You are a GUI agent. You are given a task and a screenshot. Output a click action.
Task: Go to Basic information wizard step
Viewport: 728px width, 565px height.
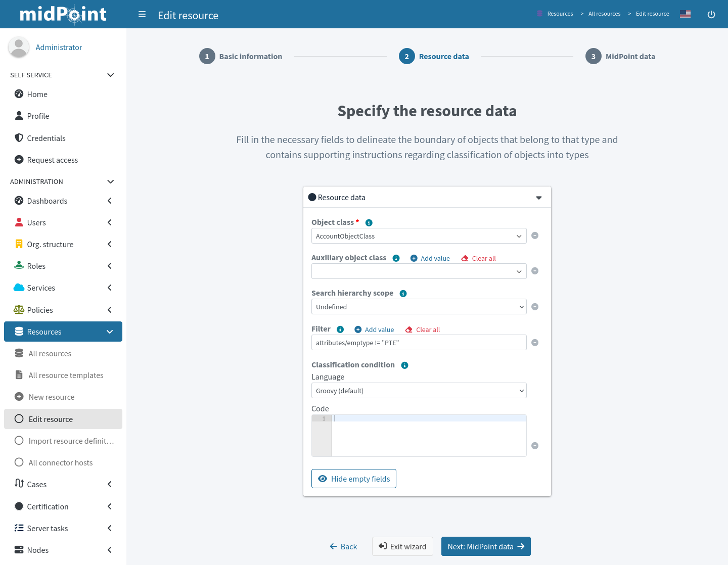[241, 57]
